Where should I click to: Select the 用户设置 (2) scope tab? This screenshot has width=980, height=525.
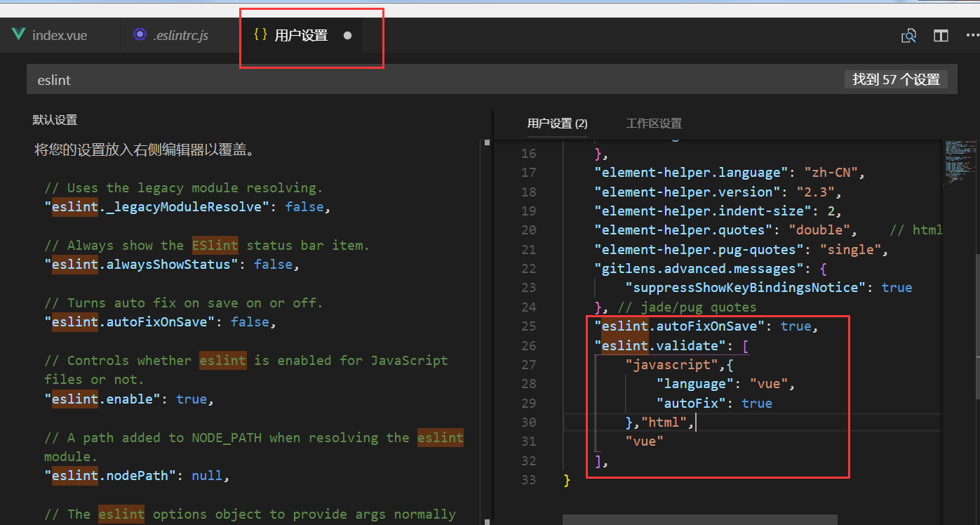pos(558,124)
